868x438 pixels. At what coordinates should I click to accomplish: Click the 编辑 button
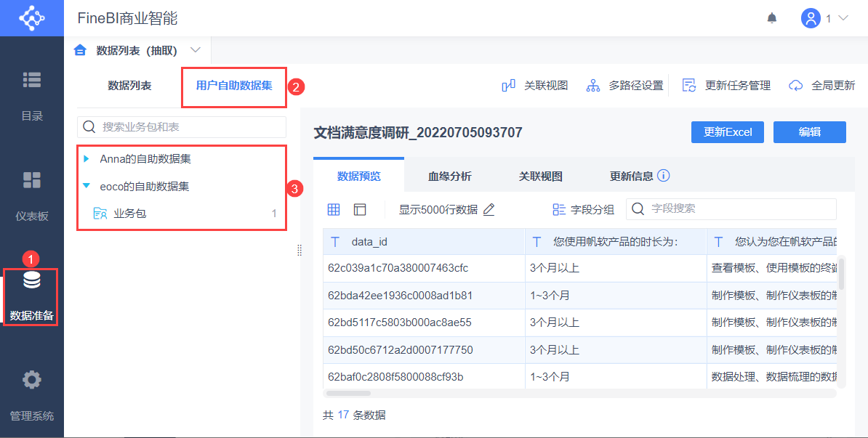tap(810, 132)
